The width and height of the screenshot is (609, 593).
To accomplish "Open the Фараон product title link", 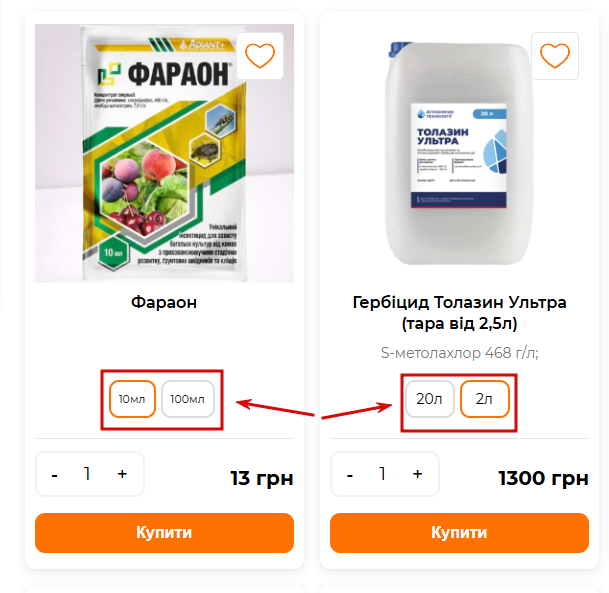I will click(x=164, y=302).
